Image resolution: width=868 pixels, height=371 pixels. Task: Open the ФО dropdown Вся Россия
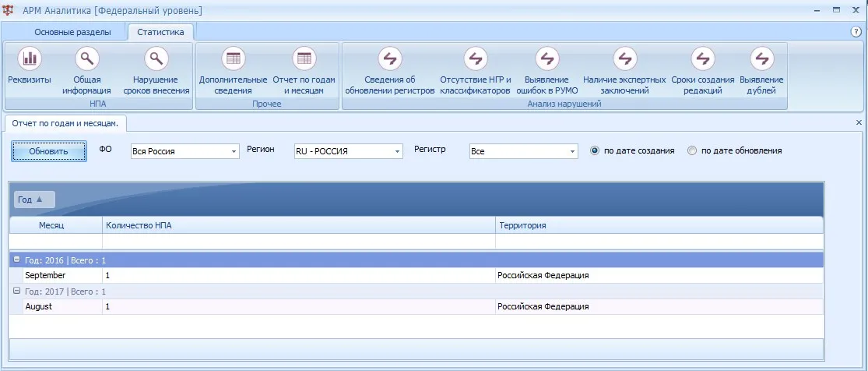click(185, 151)
